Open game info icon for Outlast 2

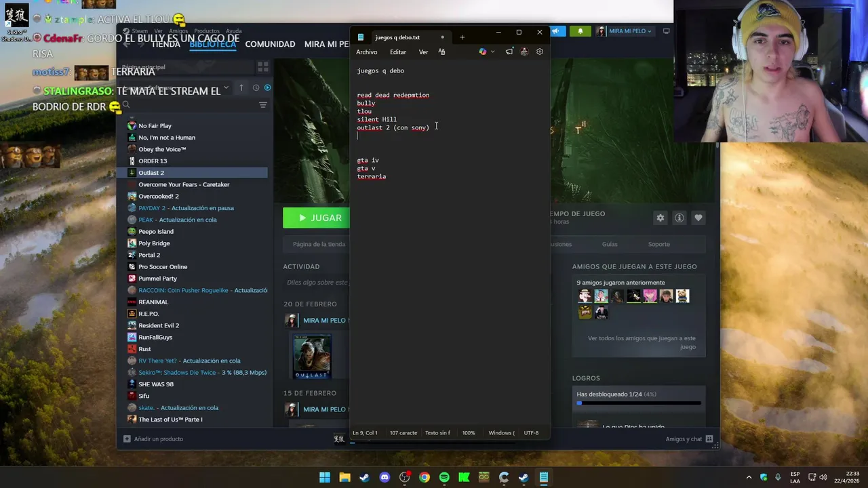679,218
